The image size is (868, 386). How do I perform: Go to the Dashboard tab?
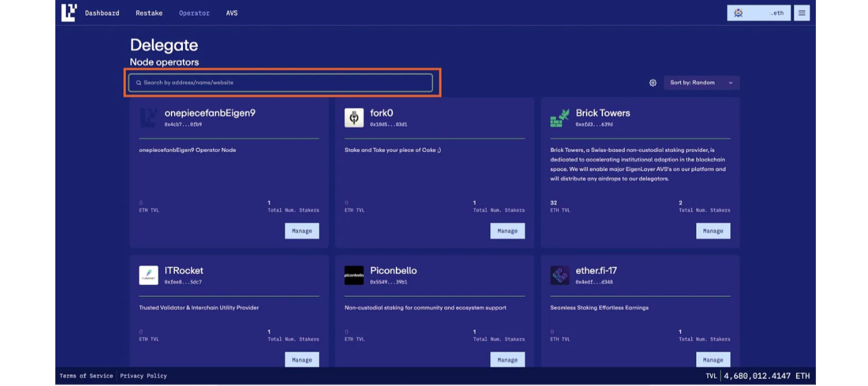(102, 13)
